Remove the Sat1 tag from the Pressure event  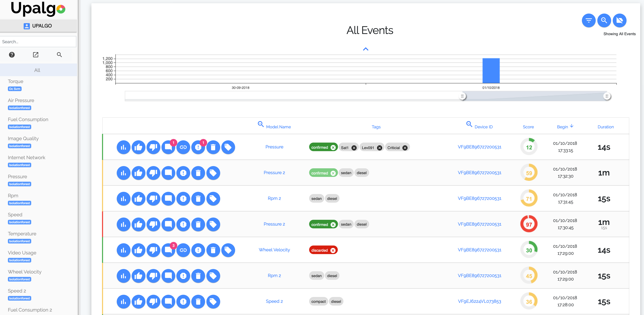tap(354, 148)
